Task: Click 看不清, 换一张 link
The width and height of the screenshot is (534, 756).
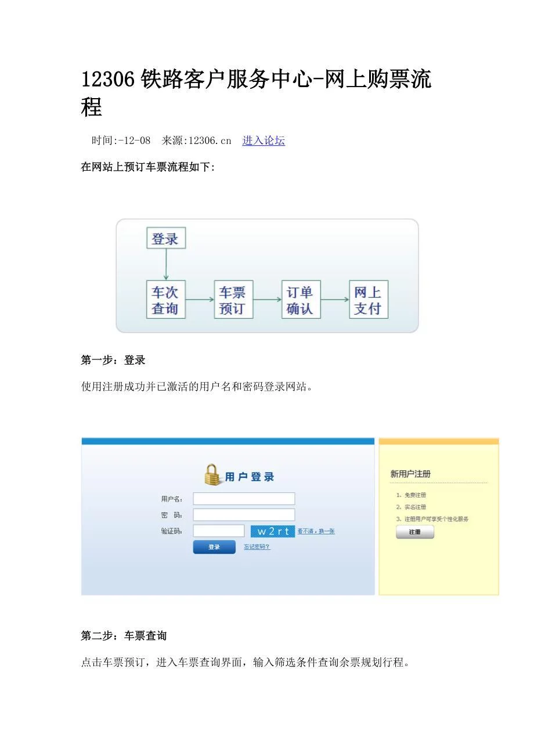Action: (x=316, y=531)
